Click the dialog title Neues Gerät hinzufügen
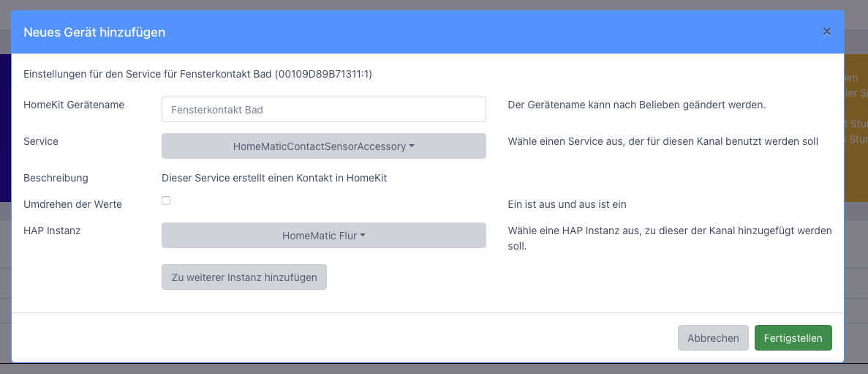Image resolution: width=868 pixels, height=374 pixels. [94, 32]
